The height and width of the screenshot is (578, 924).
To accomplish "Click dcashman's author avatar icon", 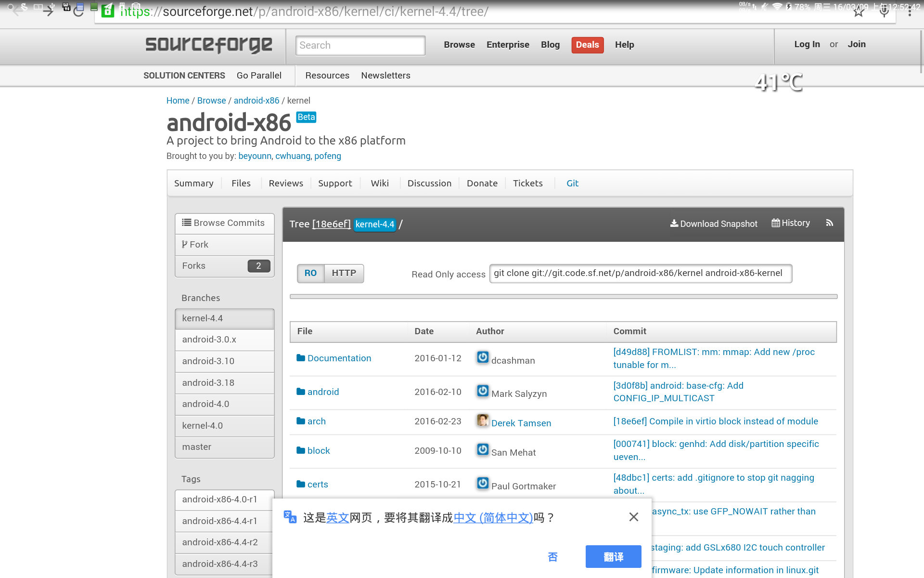I will click(483, 357).
